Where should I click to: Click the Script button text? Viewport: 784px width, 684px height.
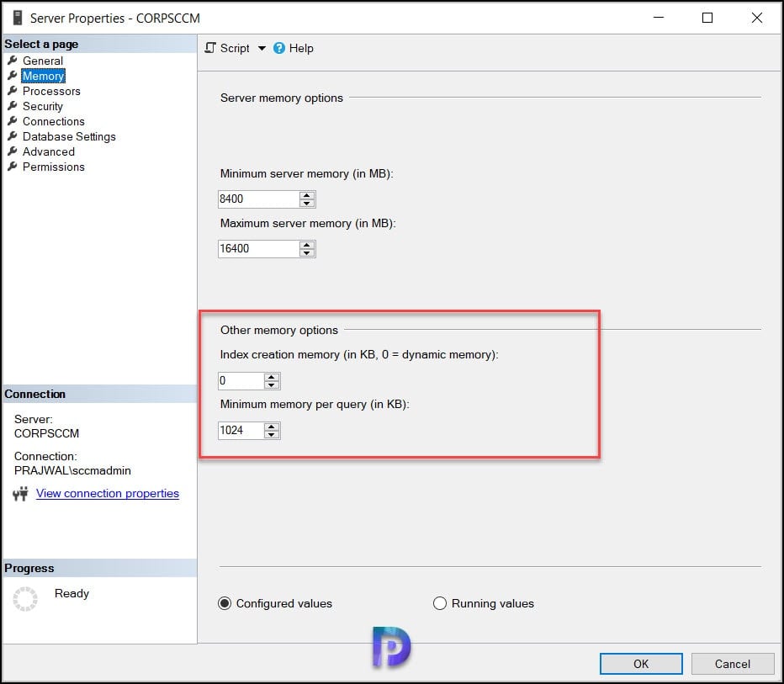coord(235,49)
